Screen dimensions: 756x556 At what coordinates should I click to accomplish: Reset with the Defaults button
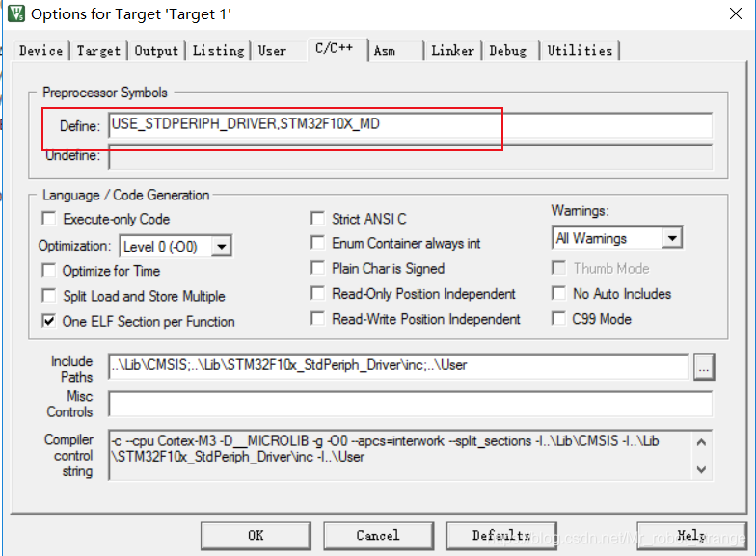(x=501, y=536)
